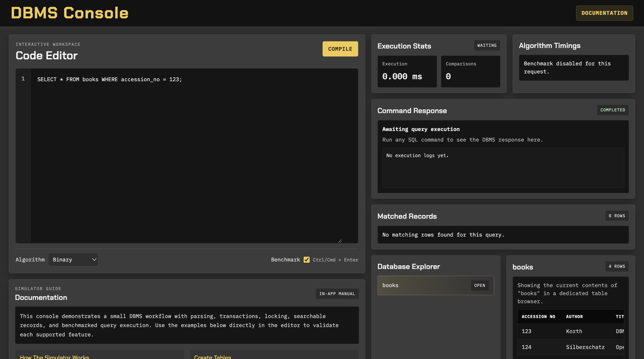Click the 'Create Tables' heading
Screen dimensions: 644x359
coord(213,356)
